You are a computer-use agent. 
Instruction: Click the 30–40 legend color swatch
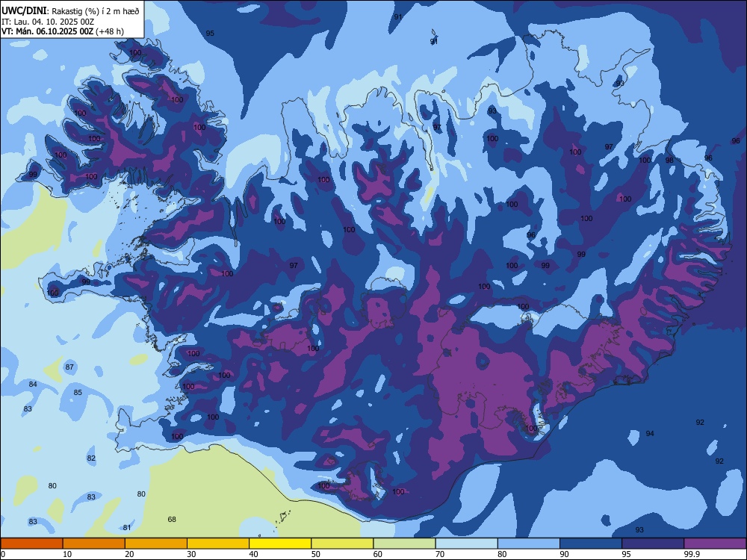(x=218, y=544)
